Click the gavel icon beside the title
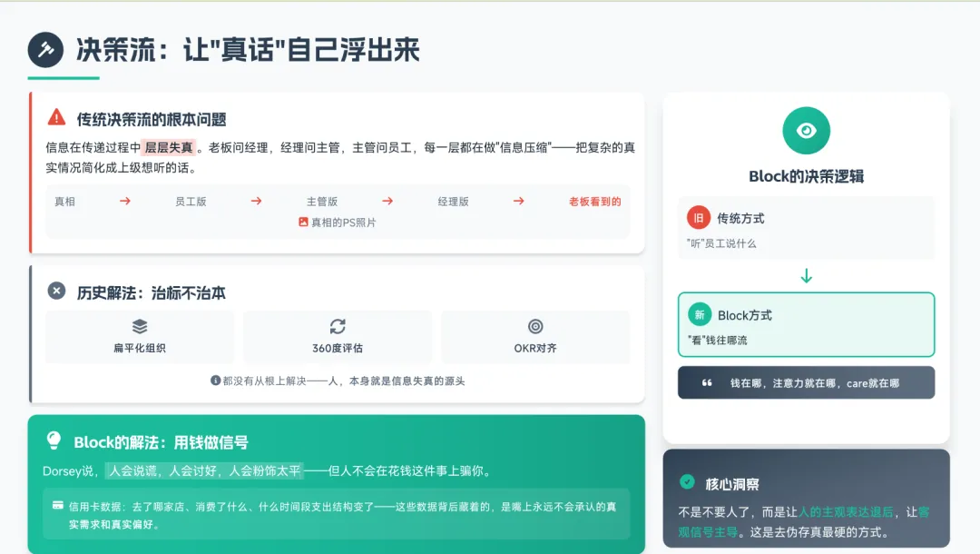Image resolution: width=980 pixels, height=554 pixels. point(45,49)
